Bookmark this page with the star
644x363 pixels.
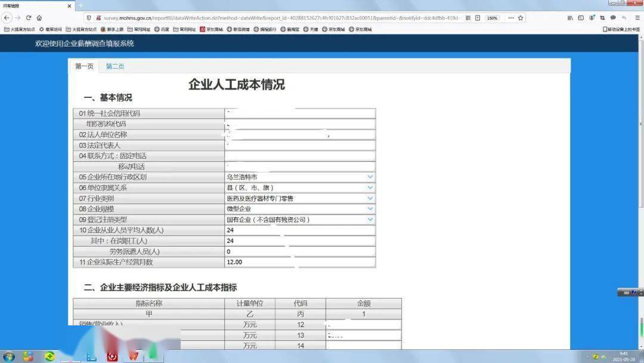pos(521,18)
